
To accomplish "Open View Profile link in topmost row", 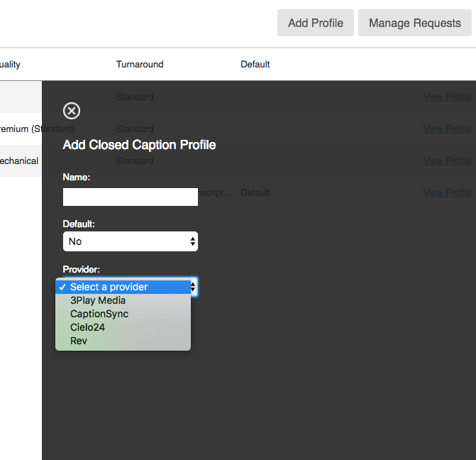I will 447,97.
